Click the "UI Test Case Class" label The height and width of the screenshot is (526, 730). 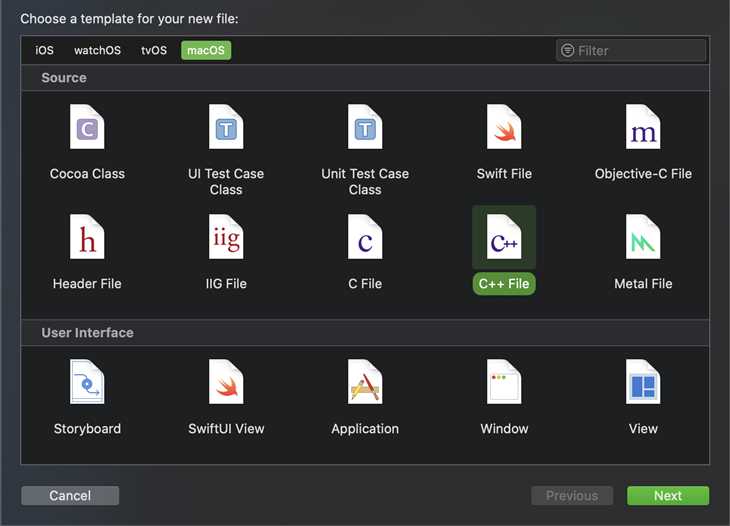click(x=226, y=182)
